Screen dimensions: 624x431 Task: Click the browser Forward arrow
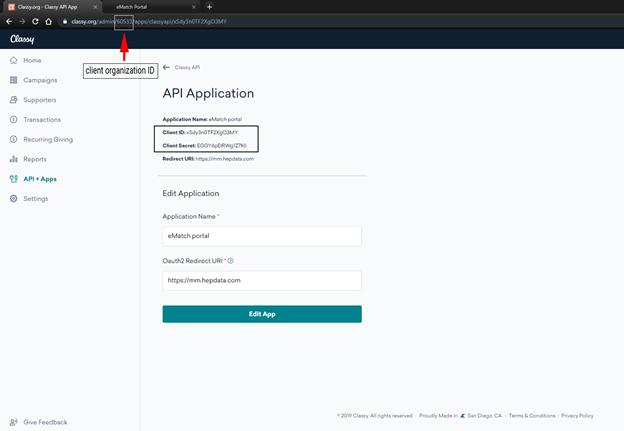click(x=22, y=21)
